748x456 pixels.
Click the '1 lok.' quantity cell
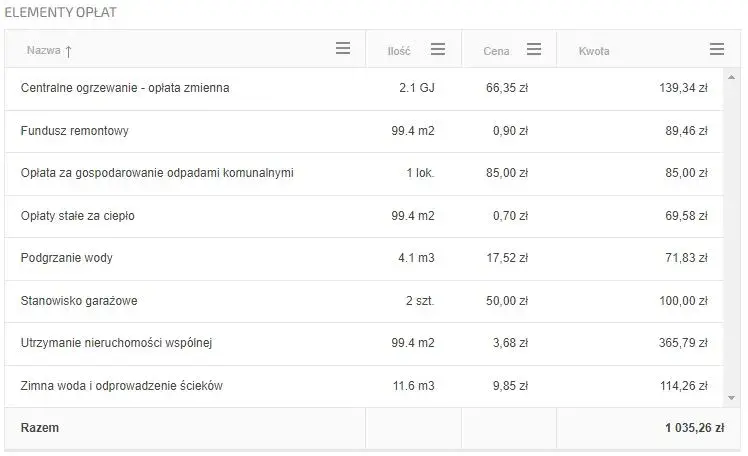click(x=420, y=173)
